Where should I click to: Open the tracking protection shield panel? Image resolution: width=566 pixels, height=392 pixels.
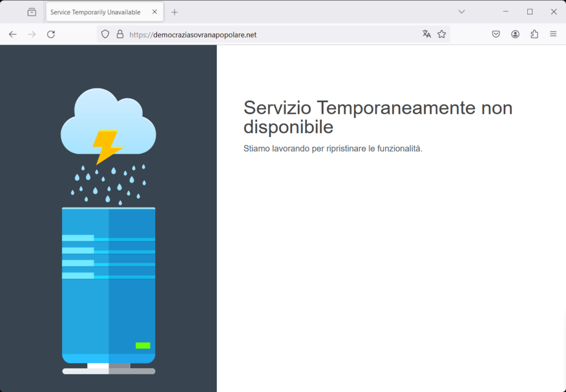[105, 34]
